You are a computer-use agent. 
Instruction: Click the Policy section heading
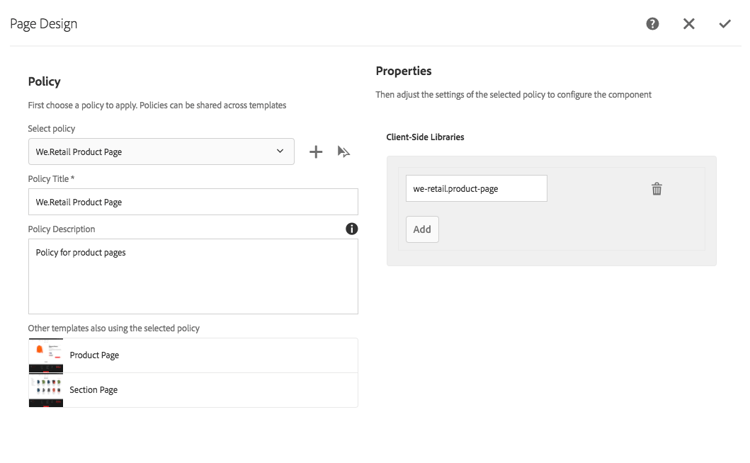click(44, 82)
